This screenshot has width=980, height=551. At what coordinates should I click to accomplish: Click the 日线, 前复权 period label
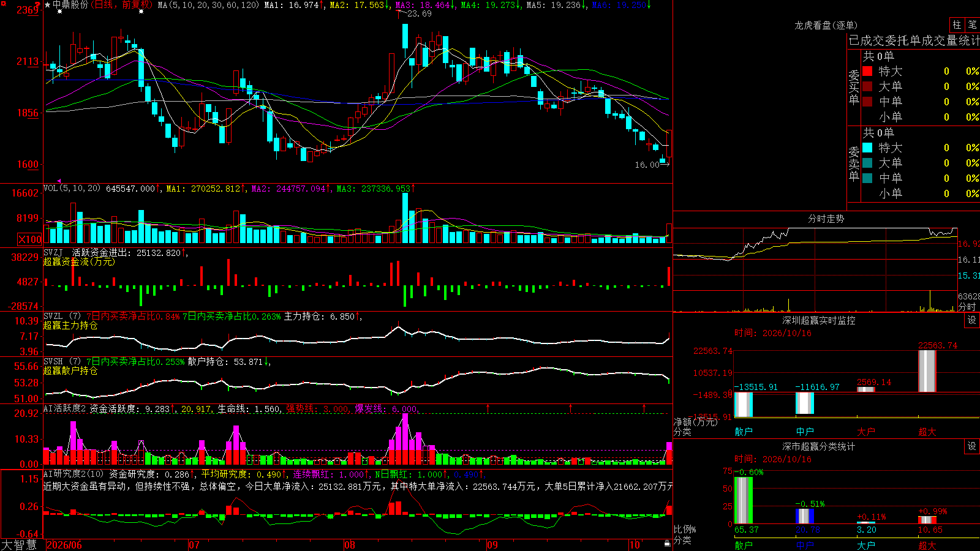(122, 5)
